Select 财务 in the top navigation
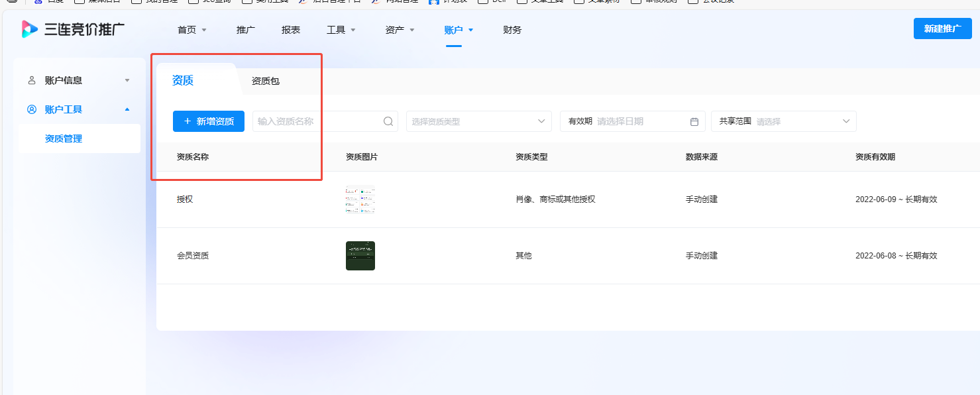Screen dimensions: 980x395 [512, 30]
